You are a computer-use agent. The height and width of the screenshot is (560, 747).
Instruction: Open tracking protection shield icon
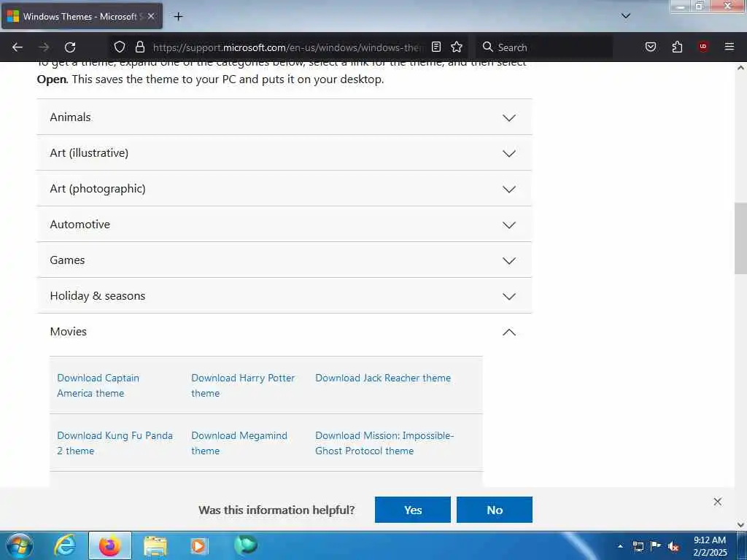(120, 47)
